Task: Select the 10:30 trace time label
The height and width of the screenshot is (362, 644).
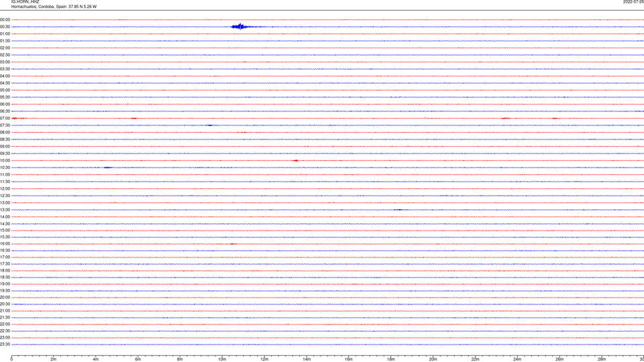Action: [5, 168]
